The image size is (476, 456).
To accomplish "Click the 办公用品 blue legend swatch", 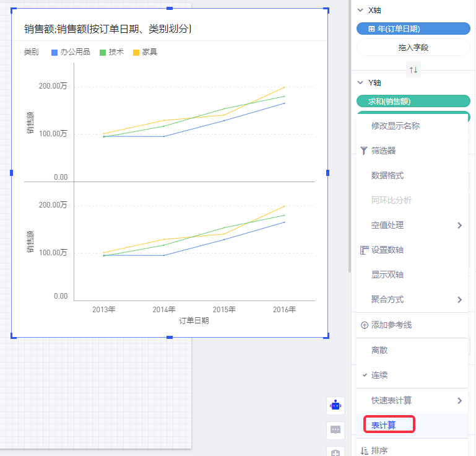I will coord(55,52).
